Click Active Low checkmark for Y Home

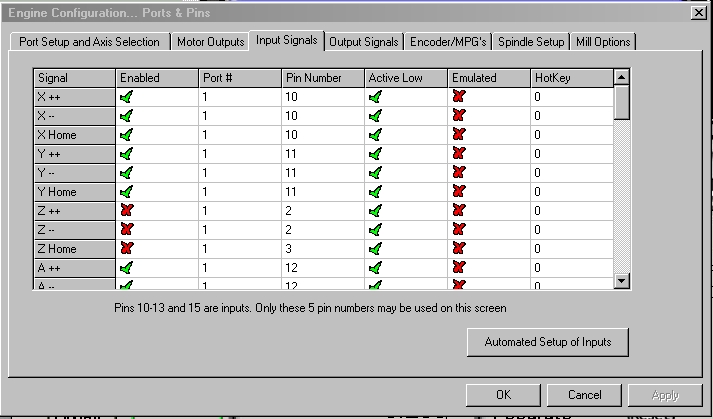375,192
